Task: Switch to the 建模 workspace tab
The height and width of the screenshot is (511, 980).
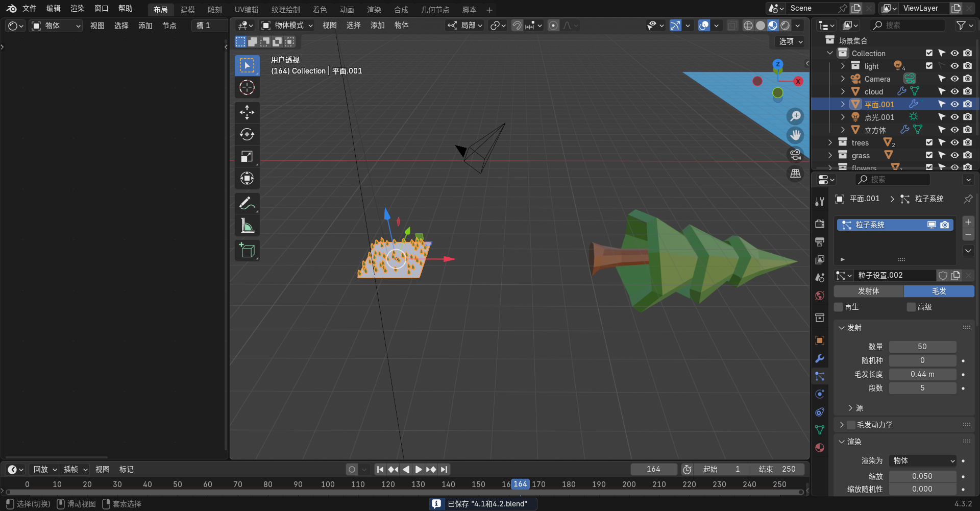Action: click(x=187, y=10)
